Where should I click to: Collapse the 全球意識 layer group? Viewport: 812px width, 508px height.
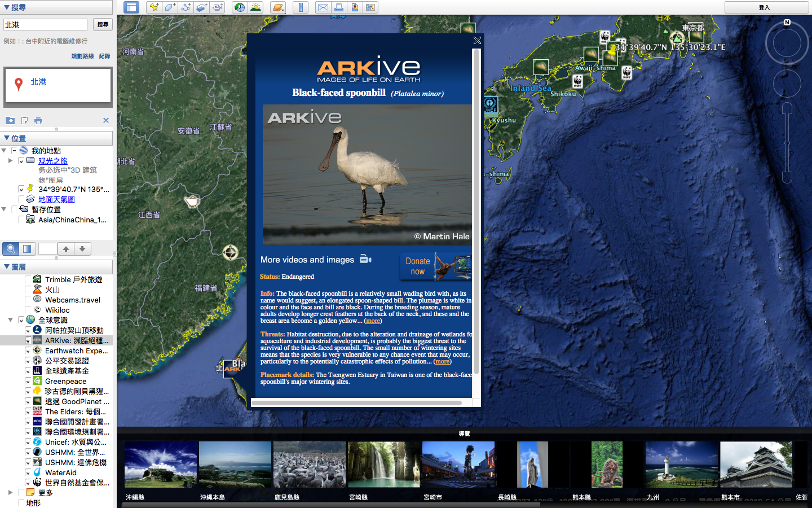10,320
